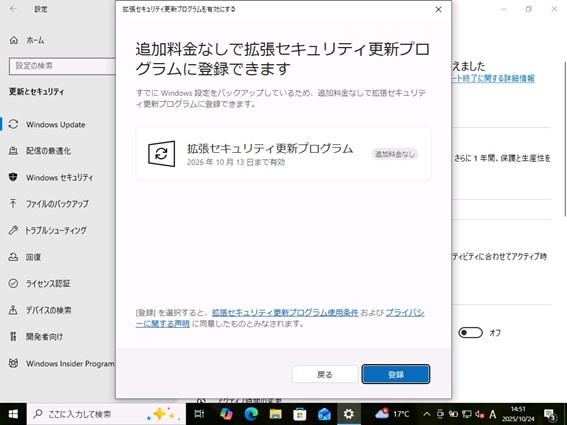Toggle the オフ switch in Settings window
This screenshot has height=425, width=567.
point(470,332)
